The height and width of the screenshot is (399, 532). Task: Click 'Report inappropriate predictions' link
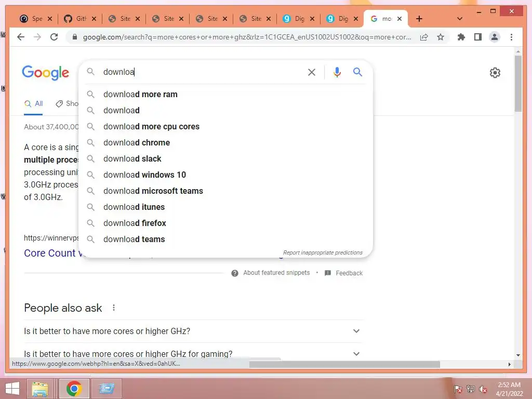[323, 253]
